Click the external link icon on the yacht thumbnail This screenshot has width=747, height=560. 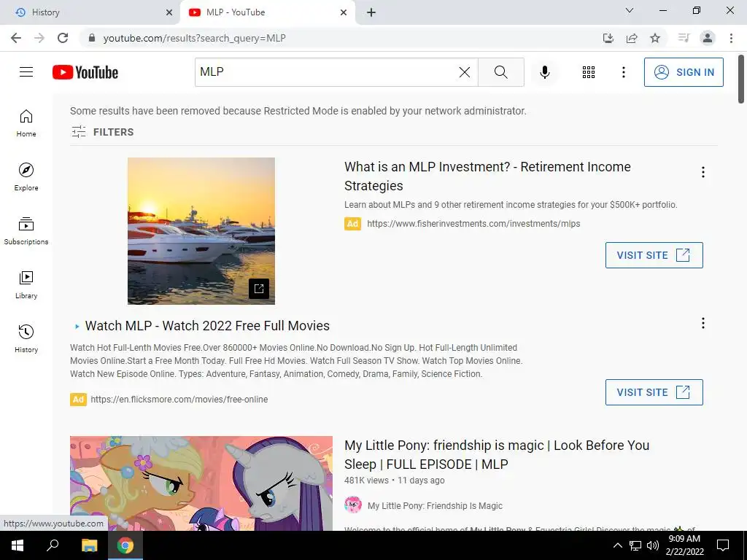[x=259, y=289]
